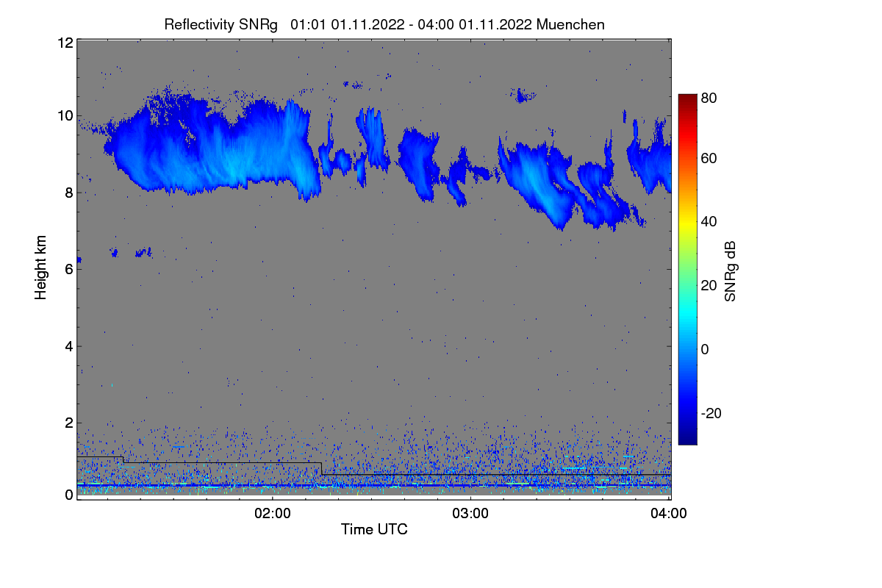
Task: Click the height tick label 10
Action: (x=64, y=115)
